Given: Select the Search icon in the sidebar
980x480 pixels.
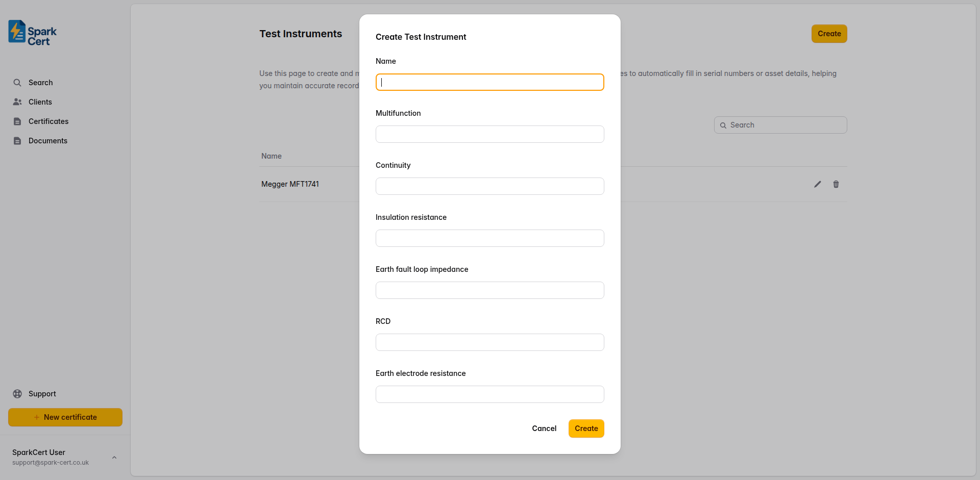Looking at the screenshot, I should (x=17, y=82).
